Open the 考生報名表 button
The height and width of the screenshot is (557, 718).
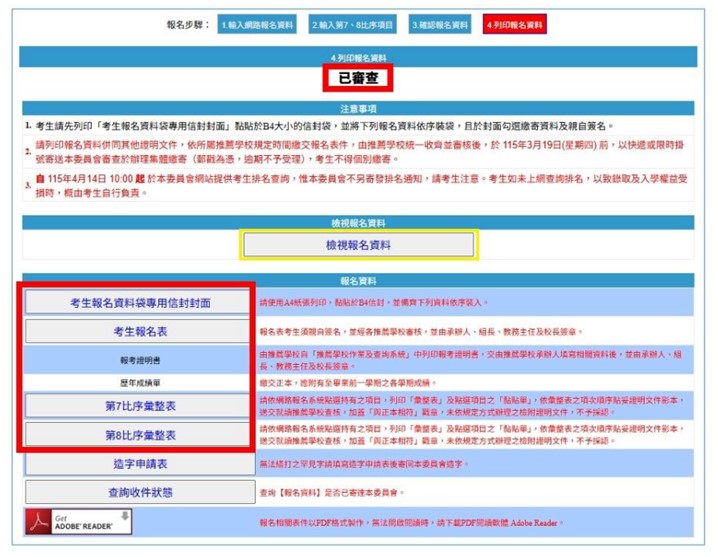[140, 331]
